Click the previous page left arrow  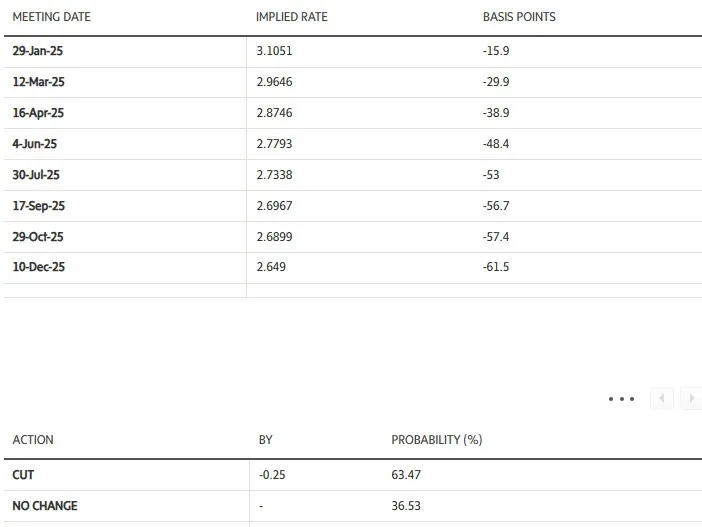coord(662,398)
